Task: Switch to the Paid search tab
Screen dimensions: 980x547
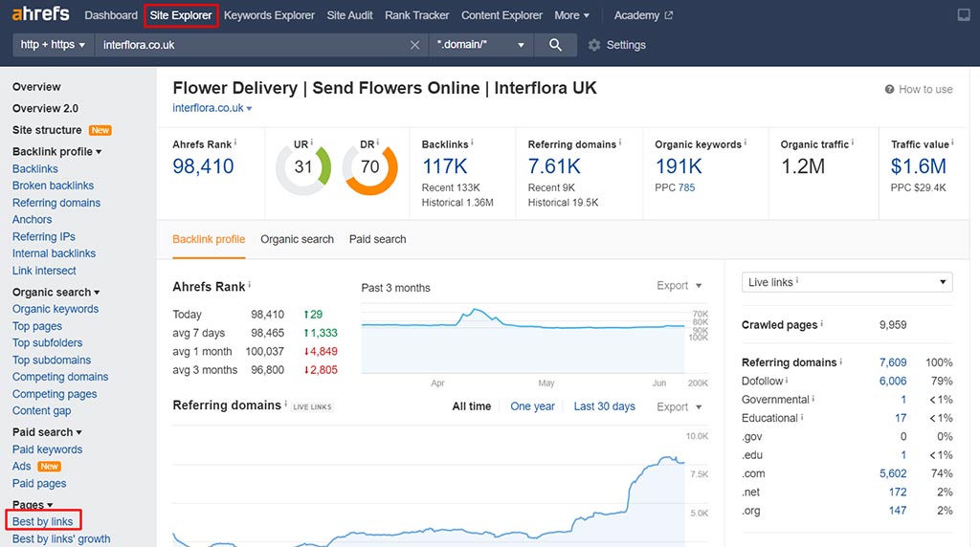Action: (x=377, y=239)
